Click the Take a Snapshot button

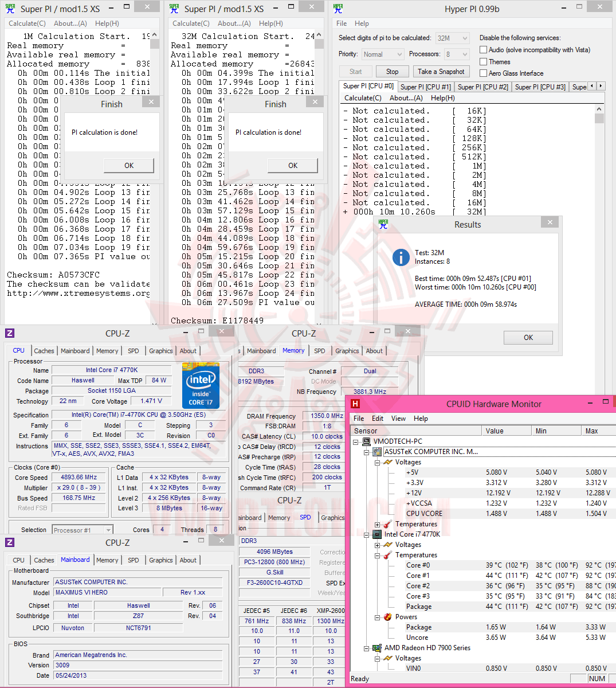click(441, 72)
